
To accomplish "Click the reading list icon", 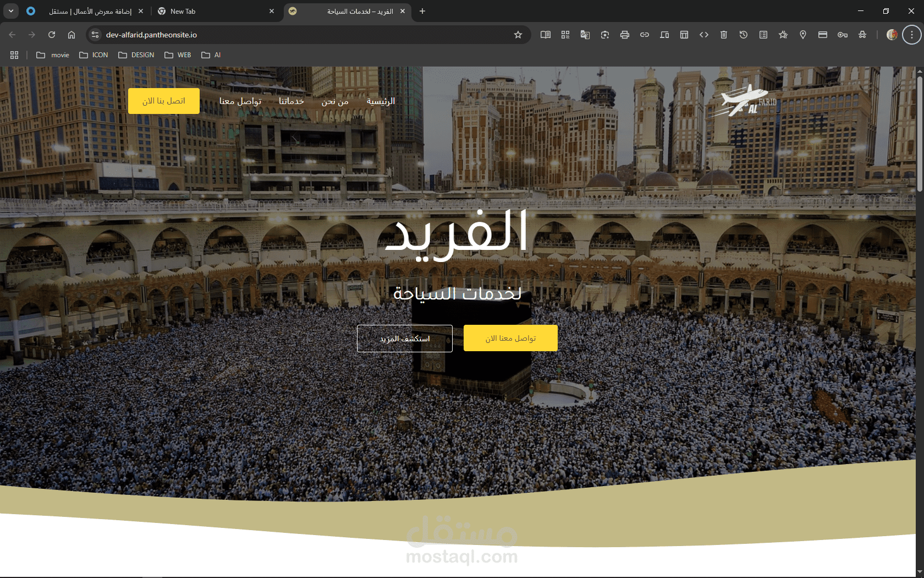I will (763, 35).
